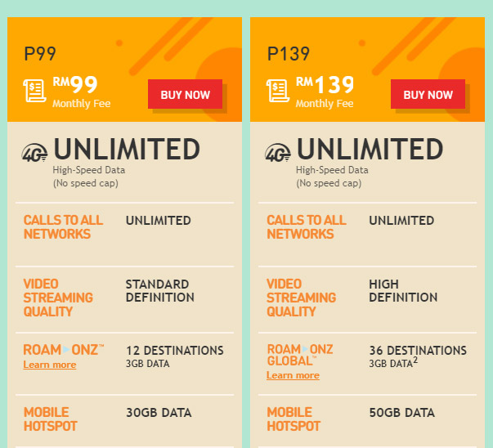Image resolution: width=493 pixels, height=448 pixels.
Task: Click UNLIMITED high-speed data heading in P139
Action: 370,150
